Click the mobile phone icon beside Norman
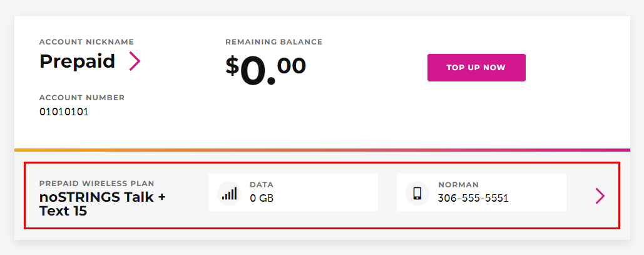 tap(417, 192)
